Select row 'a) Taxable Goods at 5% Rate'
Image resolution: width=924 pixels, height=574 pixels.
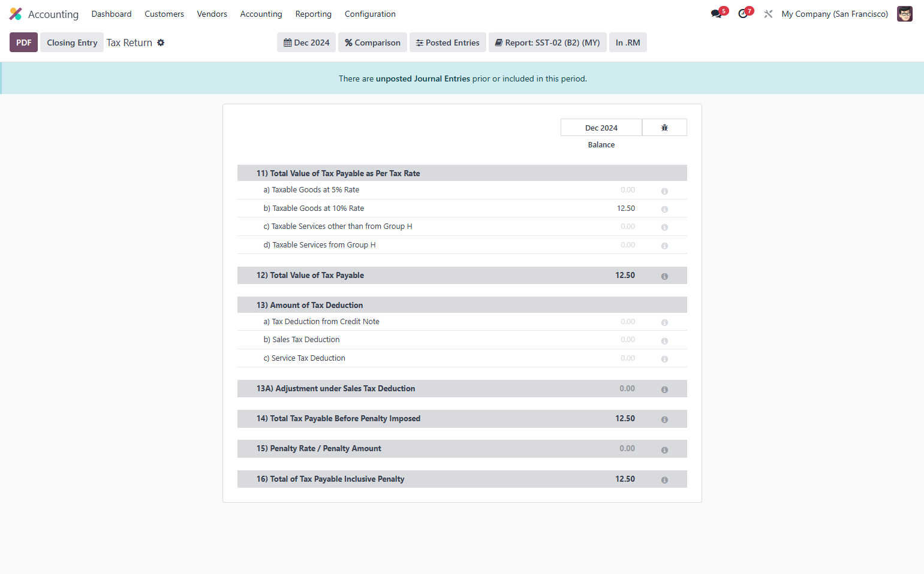(462, 190)
